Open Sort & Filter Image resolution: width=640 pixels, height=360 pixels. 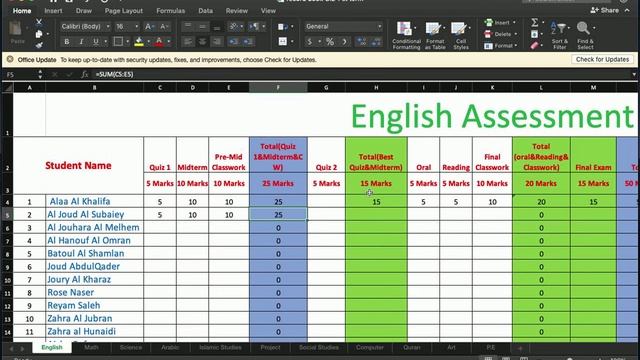(559, 36)
